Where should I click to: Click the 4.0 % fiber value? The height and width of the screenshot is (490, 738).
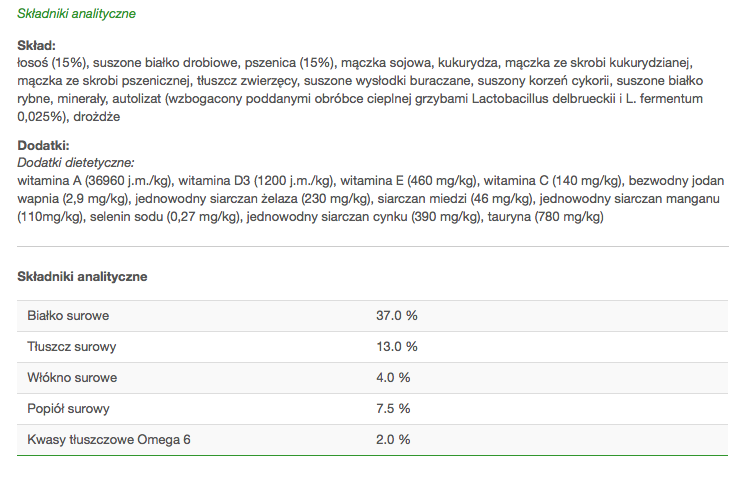[393, 378]
